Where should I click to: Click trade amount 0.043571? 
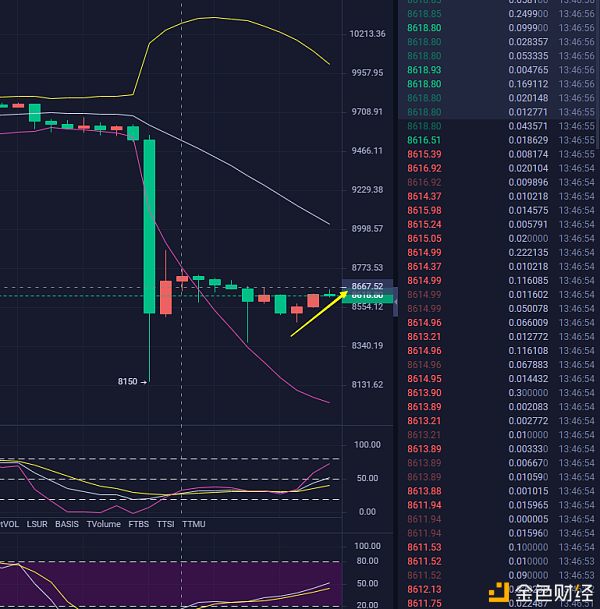(x=528, y=126)
